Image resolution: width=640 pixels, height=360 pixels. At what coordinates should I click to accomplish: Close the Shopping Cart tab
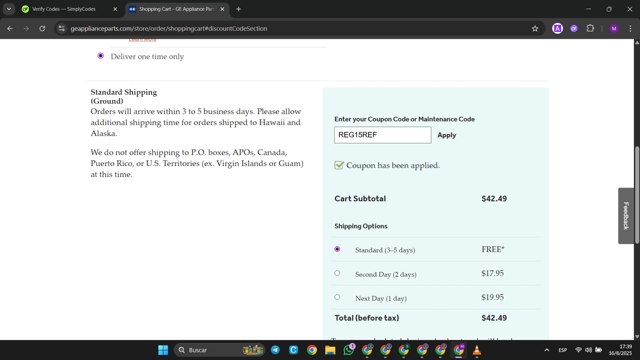[x=222, y=9]
